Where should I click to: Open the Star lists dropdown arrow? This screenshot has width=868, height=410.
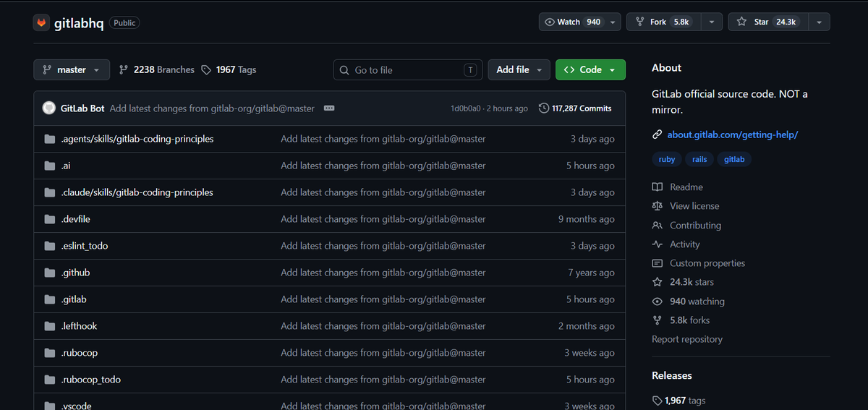(x=819, y=22)
